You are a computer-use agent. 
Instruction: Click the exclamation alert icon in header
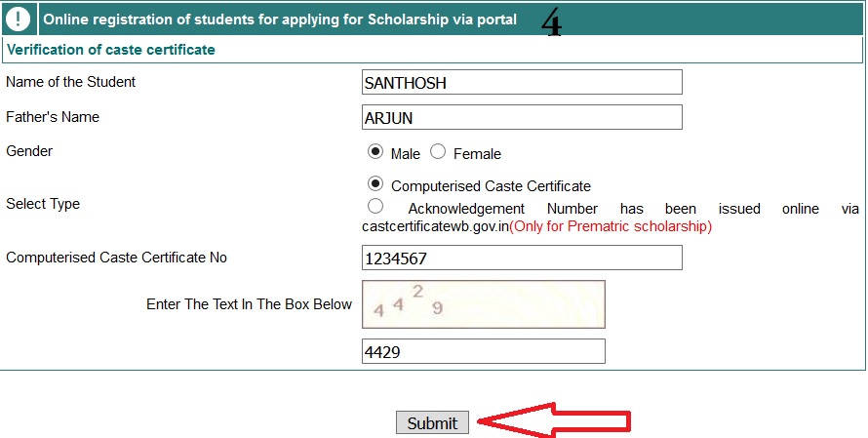(19, 20)
